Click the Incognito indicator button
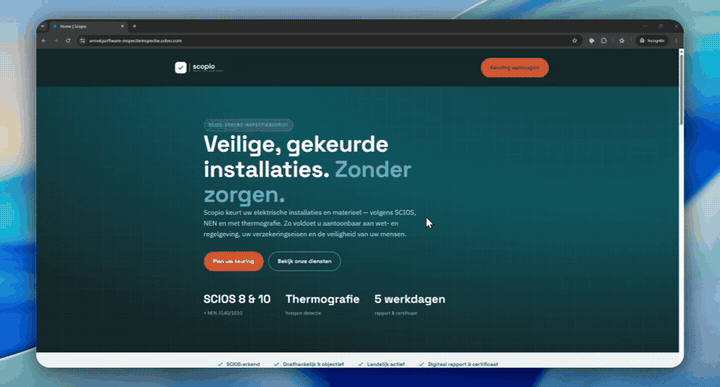Screen dimensions: 720x387 652,41
